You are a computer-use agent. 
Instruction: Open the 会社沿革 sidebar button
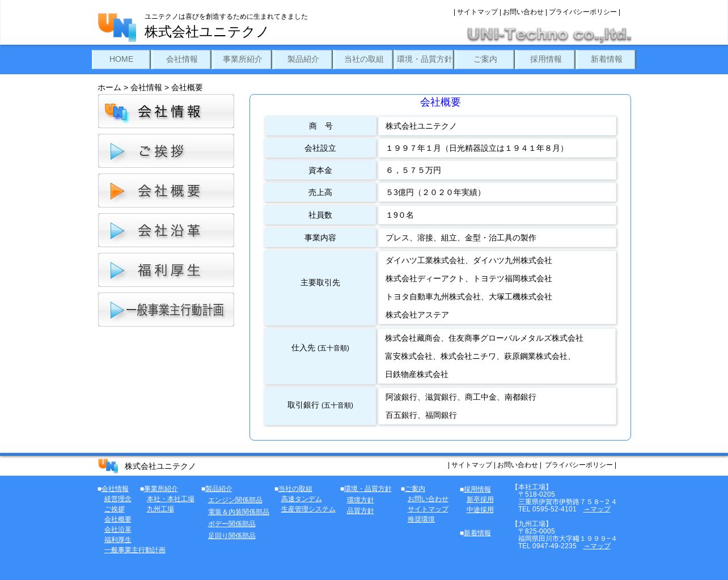coord(166,230)
